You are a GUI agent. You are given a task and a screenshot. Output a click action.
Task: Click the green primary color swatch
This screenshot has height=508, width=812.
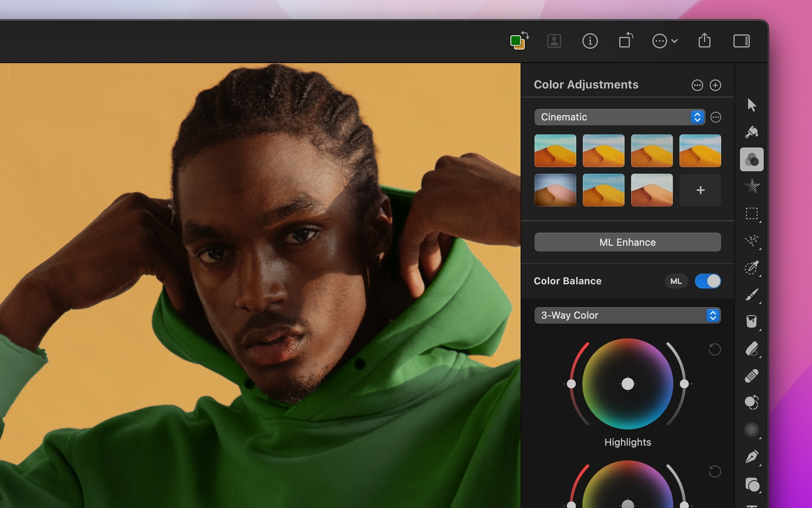click(x=515, y=41)
